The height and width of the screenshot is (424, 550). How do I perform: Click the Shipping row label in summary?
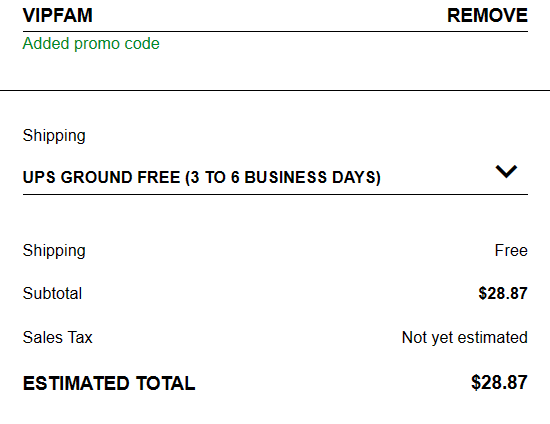coord(54,251)
